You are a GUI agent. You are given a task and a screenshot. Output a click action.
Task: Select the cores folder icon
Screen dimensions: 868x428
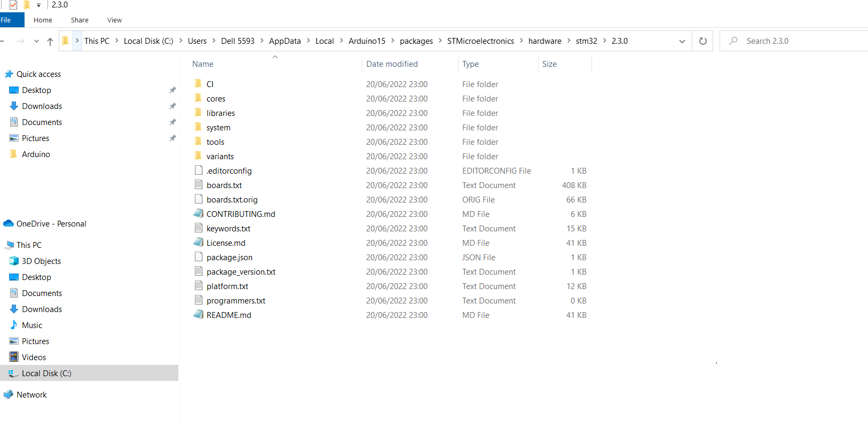pos(199,98)
